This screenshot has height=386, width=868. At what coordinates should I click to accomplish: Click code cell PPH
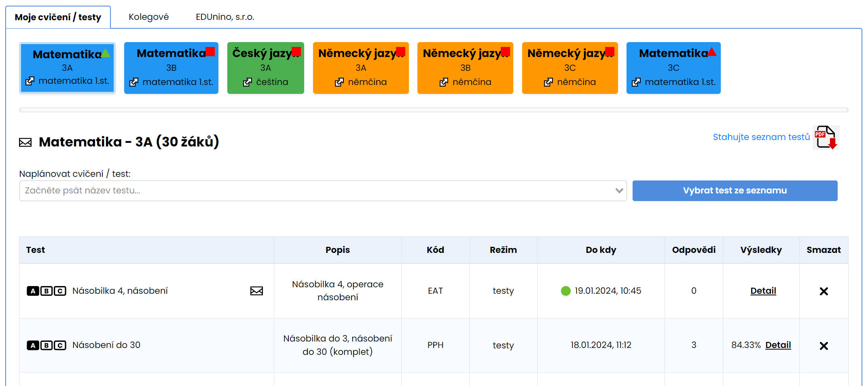pos(435,345)
